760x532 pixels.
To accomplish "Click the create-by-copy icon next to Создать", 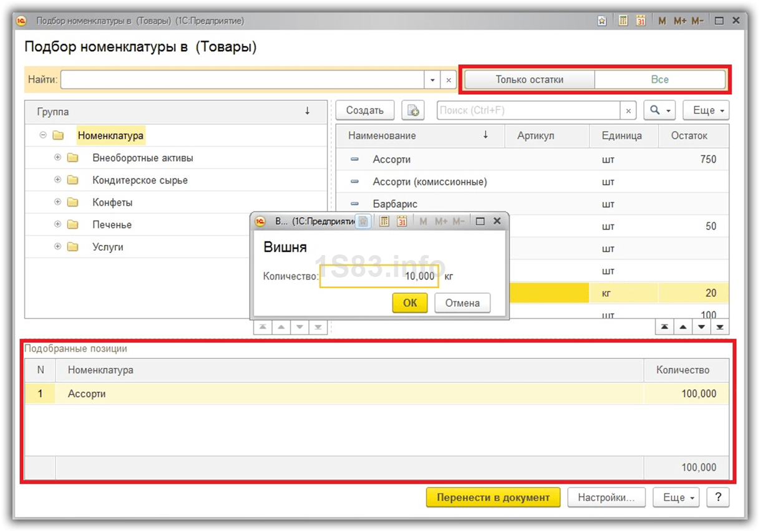I will [x=412, y=110].
